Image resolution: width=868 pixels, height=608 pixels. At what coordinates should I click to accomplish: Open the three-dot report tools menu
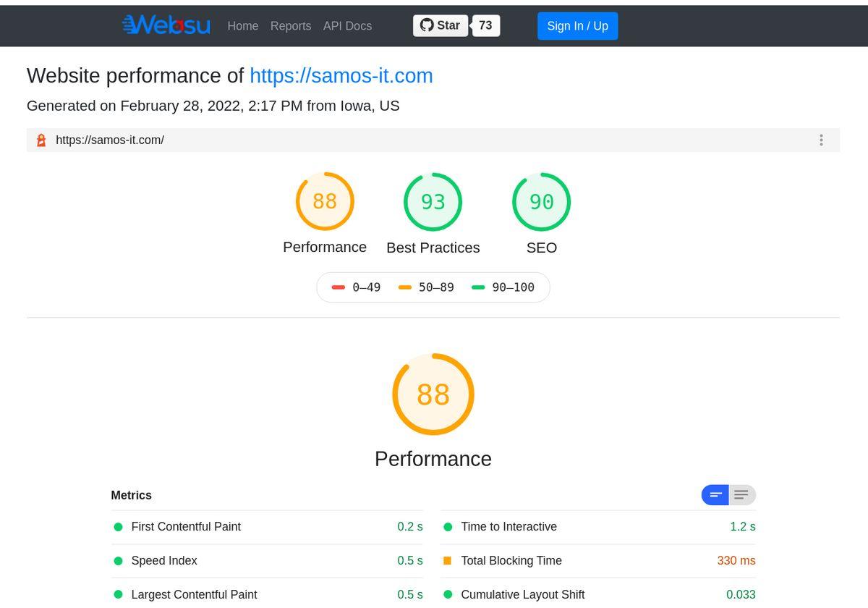[x=821, y=140]
